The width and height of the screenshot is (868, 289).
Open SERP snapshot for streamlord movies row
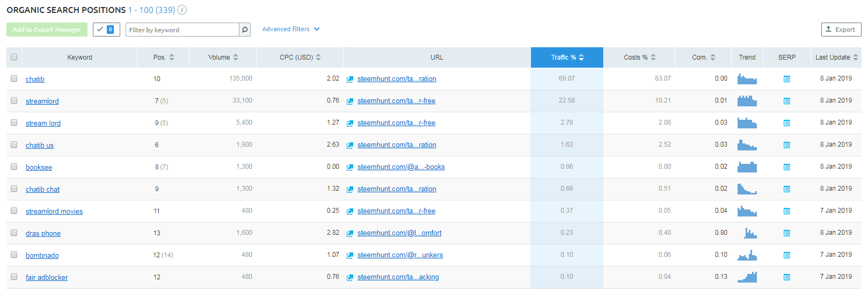click(786, 211)
